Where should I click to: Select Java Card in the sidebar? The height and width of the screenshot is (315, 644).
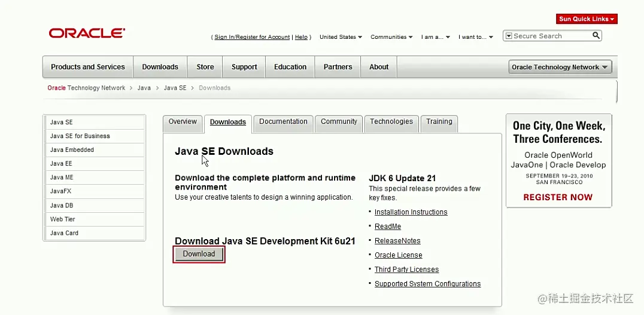pyautogui.click(x=94, y=233)
